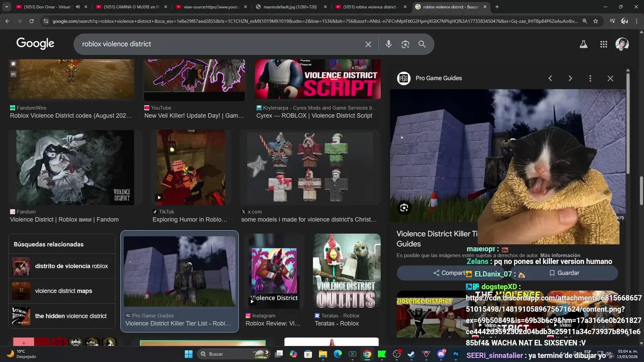Open Steam from the taskbar

click(x=412, y=354)
